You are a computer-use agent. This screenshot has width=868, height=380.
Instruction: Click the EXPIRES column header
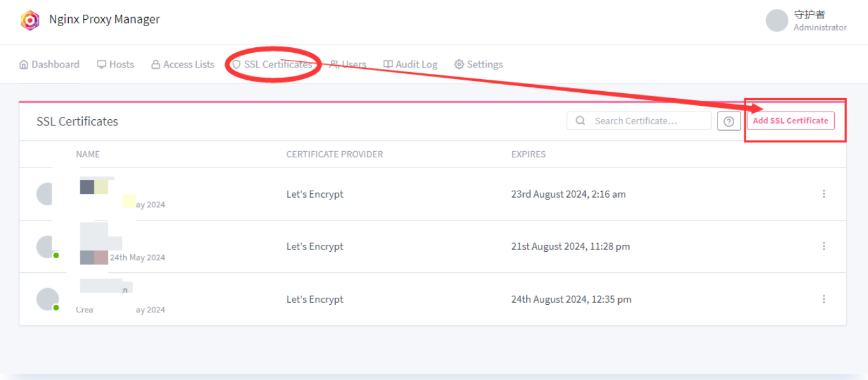pyautogui.click(x=528, y=154)
